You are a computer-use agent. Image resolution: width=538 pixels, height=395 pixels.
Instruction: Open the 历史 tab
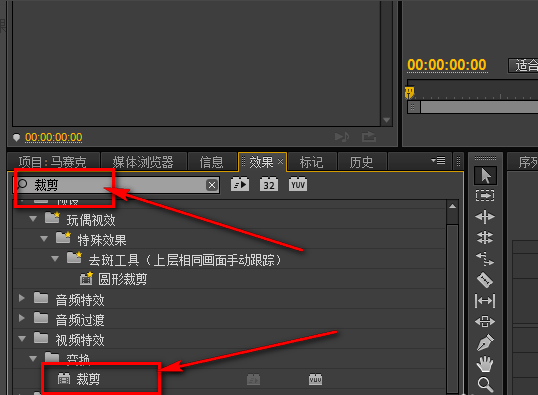pos(361,162)
